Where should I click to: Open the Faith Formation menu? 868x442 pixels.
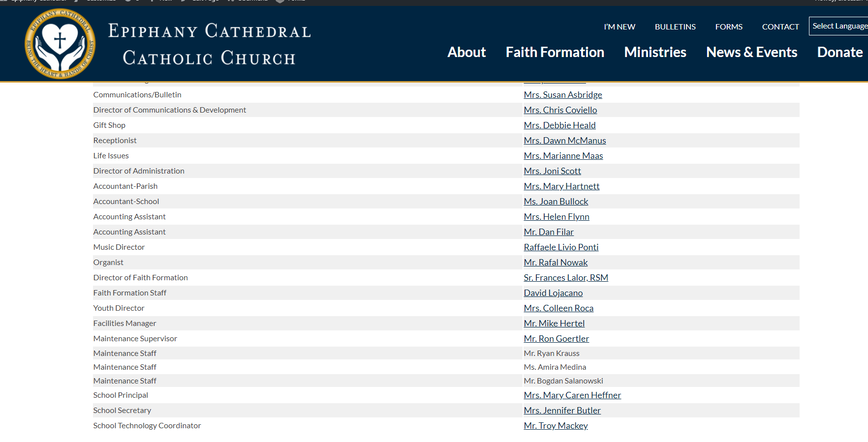[x=555, y=52]
